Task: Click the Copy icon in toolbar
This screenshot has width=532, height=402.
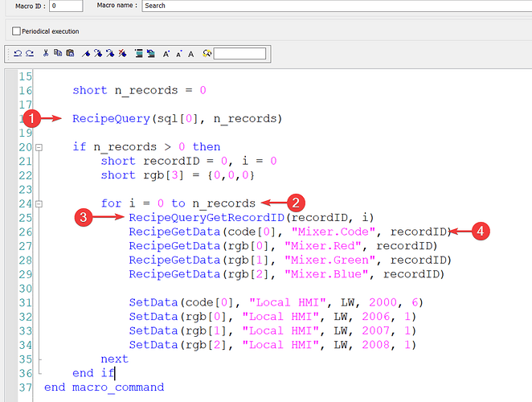Action: 58,54
